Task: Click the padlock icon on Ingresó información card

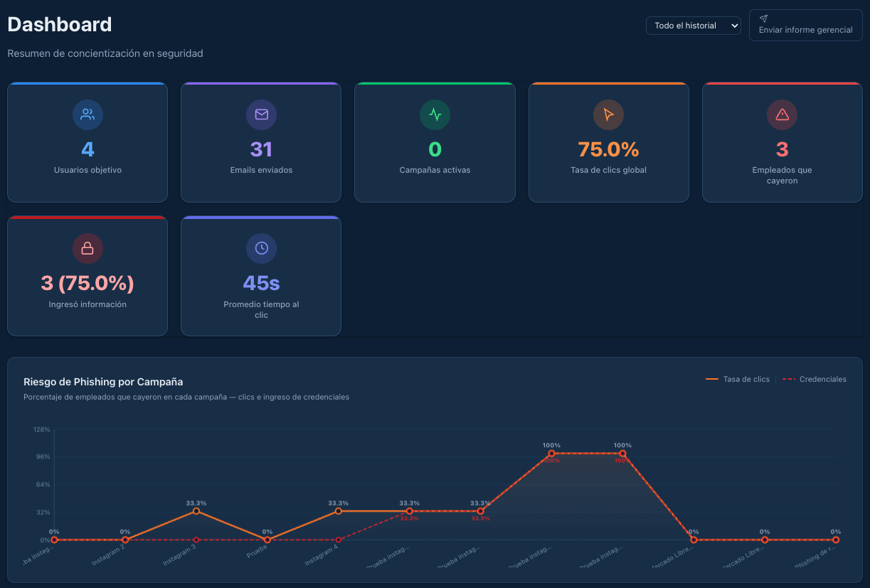Action: click(87, 248)
